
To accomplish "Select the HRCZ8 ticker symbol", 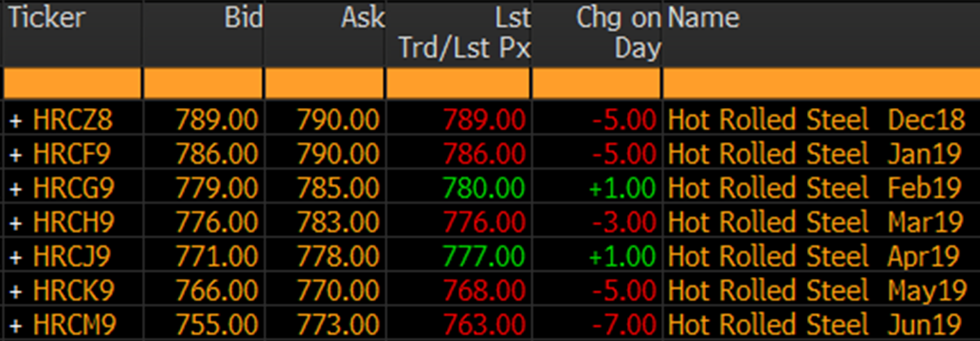I will (72, 120).
